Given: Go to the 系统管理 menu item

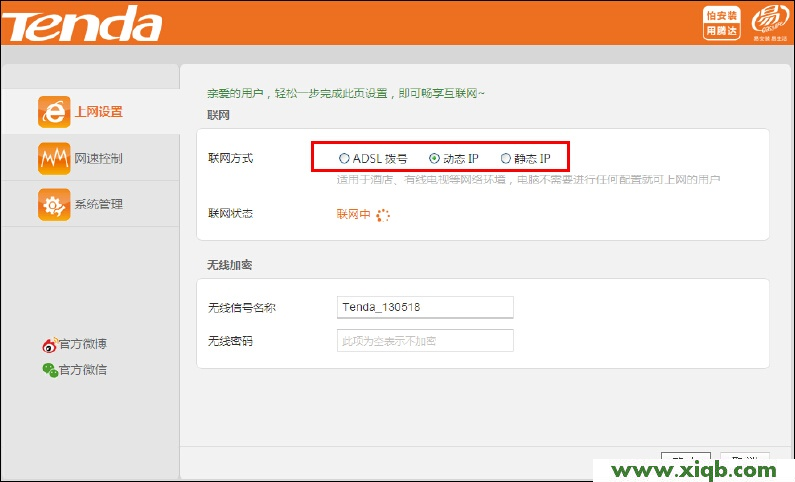Looking at the screenshot, I should coord(98,204).
